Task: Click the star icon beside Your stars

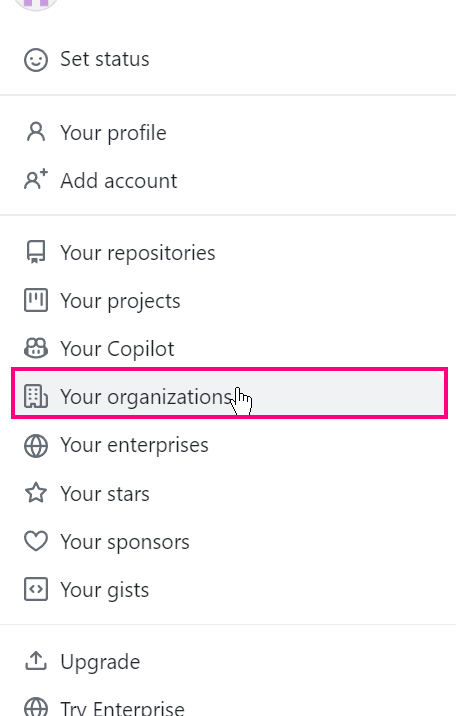Action: 36,493
